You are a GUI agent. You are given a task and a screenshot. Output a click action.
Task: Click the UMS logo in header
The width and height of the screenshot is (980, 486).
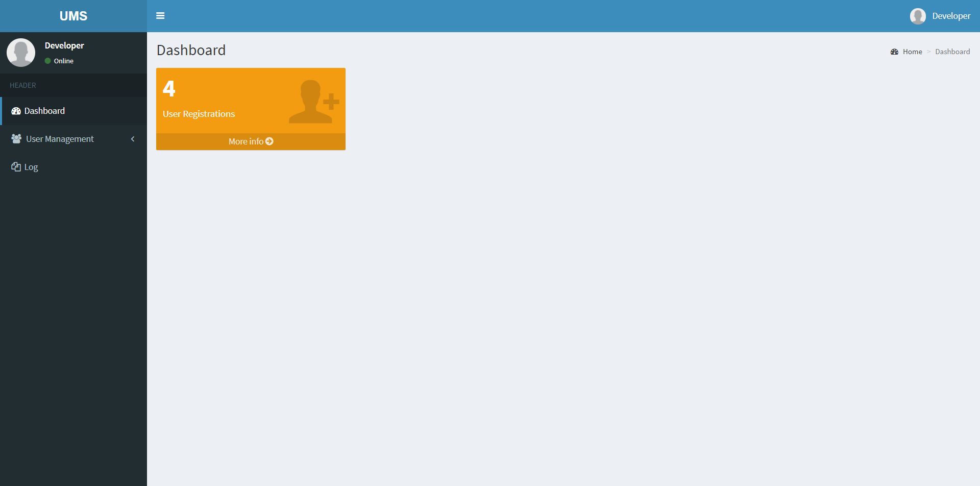73,16
